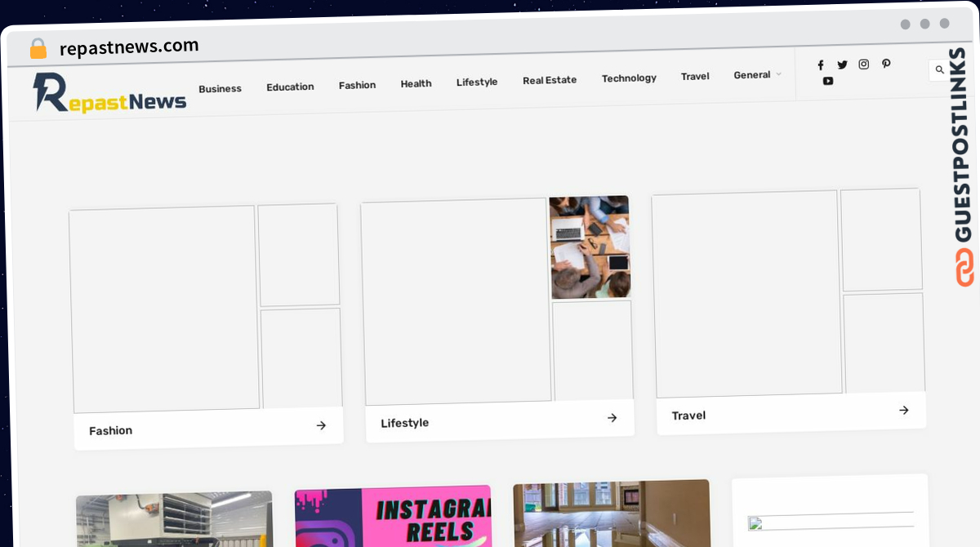Open the Instagram Reels article thumbnail
Screen dimensions: 980x547
[x=394, y=518]
